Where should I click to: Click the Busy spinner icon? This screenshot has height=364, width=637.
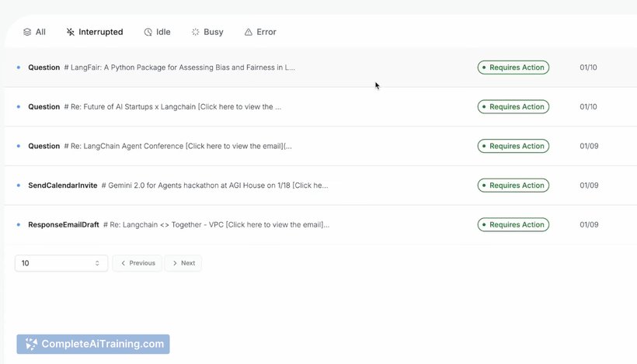(x=196, y=32)
